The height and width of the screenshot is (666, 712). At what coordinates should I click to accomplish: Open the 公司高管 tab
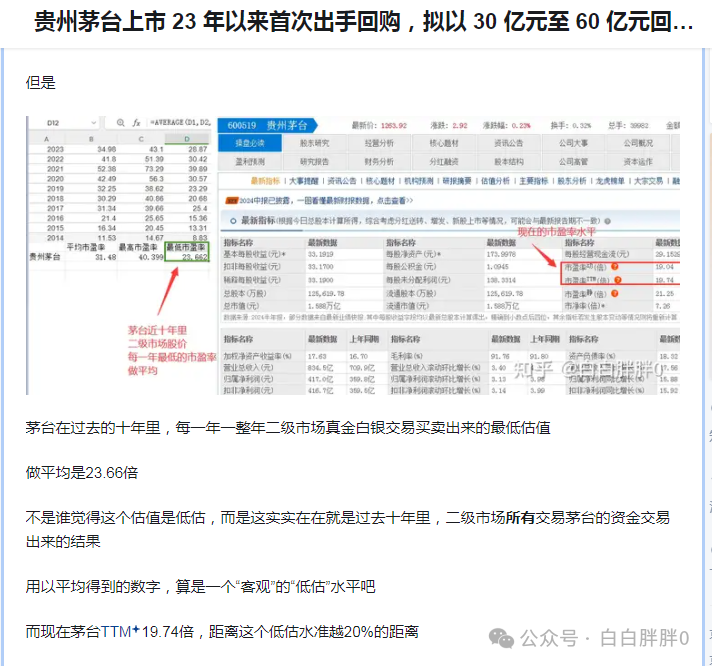[573, 162]
